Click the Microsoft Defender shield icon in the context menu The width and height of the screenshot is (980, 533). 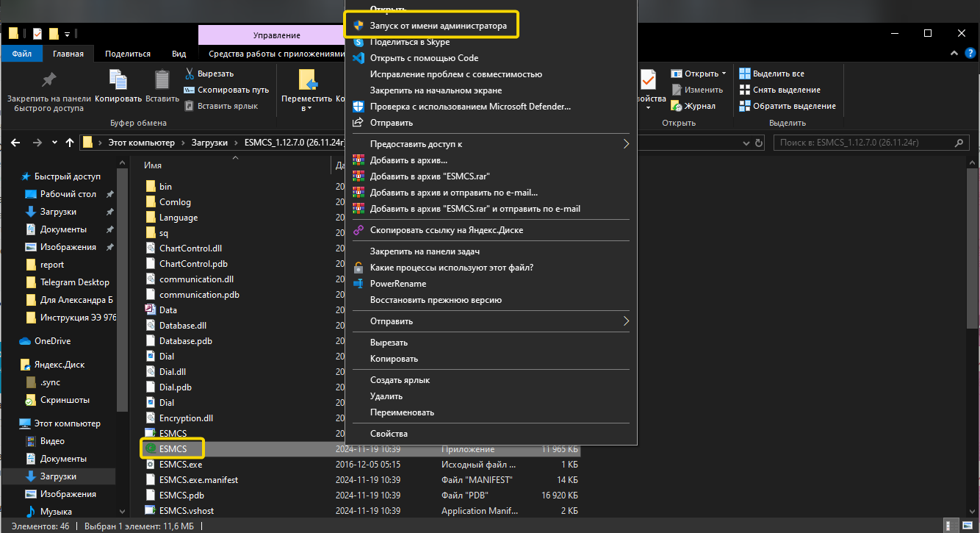(359, 107)
